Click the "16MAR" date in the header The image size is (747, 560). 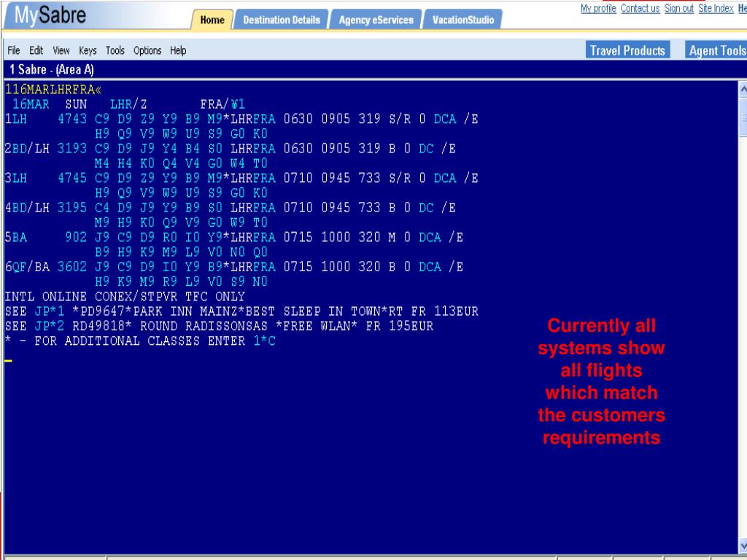click(x=31, y=104)
